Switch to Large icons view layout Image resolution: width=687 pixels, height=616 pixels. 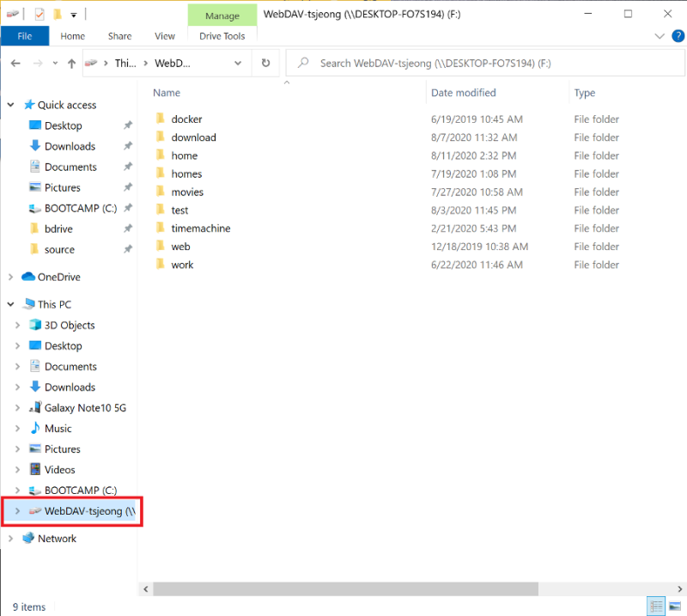675,607
